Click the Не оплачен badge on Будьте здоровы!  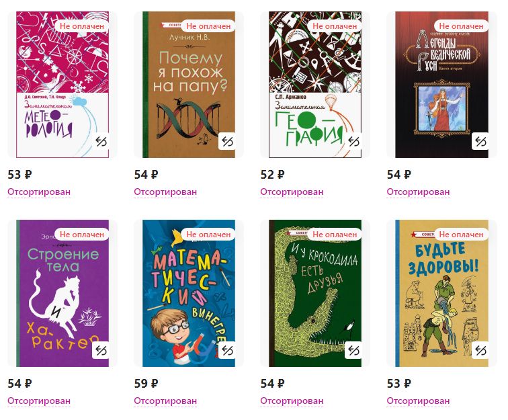click(x=461, y=235)
